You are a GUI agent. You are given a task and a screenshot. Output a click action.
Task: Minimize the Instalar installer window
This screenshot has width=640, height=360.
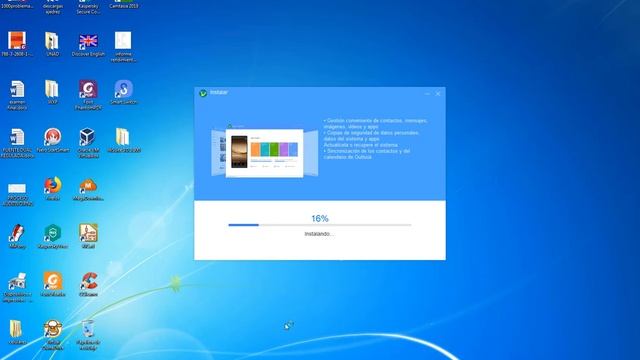tap(427, 94)
